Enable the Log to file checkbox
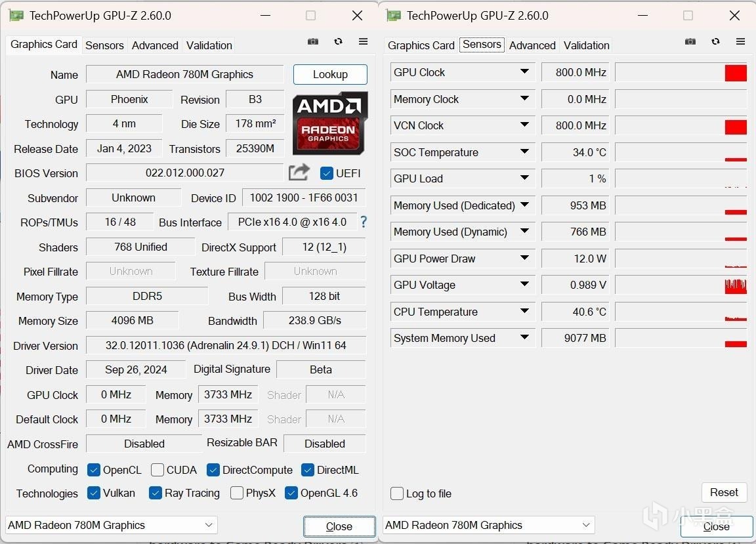 397,493
